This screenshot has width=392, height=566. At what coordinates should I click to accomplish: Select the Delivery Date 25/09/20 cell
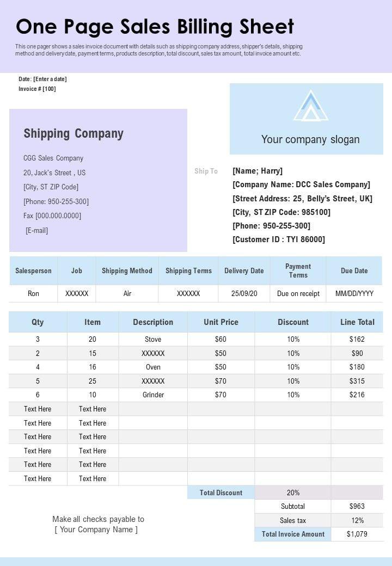point(244,293)
